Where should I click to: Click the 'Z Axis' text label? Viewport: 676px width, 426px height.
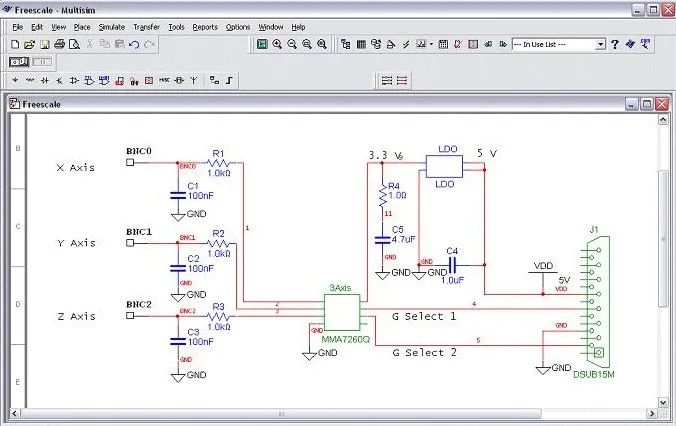[x=76, y=316]
